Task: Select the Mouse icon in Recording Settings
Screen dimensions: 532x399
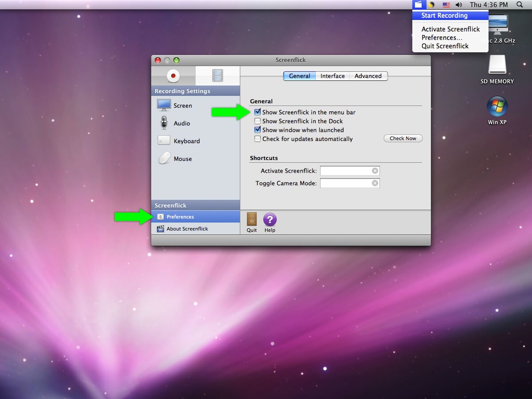Action: tap(164, 158)
